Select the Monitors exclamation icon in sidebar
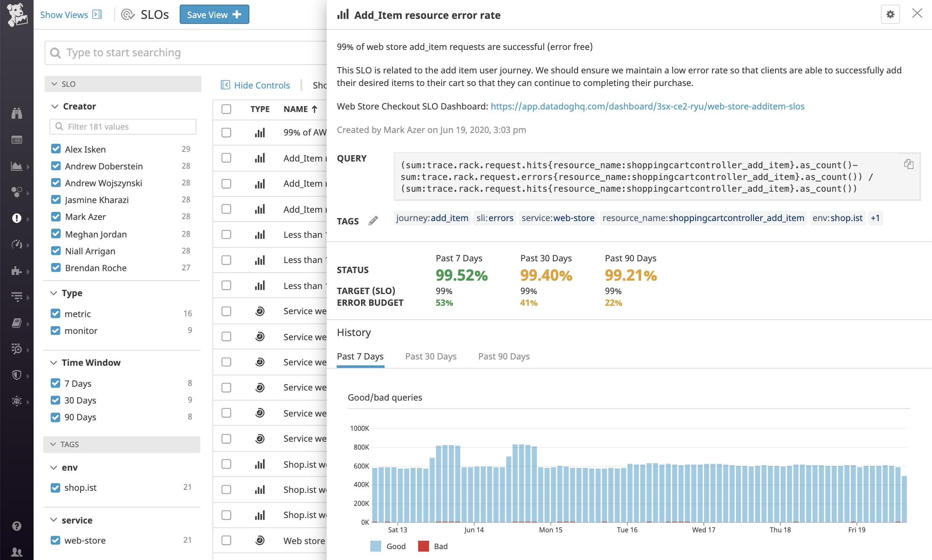Screen dimensions: 932x560 click(17, 218)
